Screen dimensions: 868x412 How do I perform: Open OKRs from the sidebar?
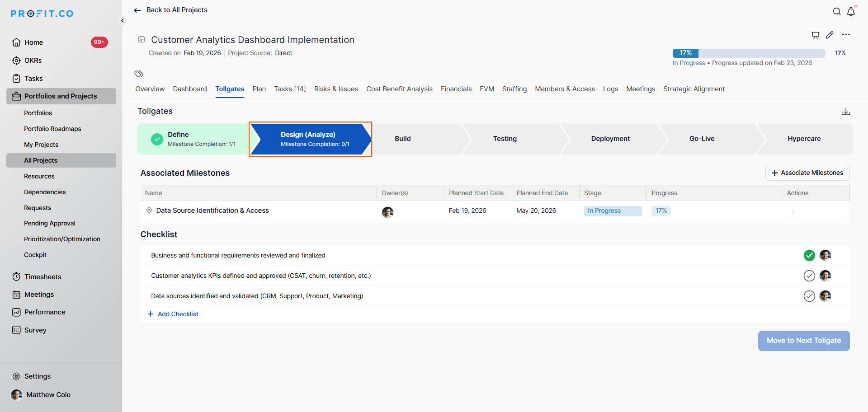[x=33, y=61]
